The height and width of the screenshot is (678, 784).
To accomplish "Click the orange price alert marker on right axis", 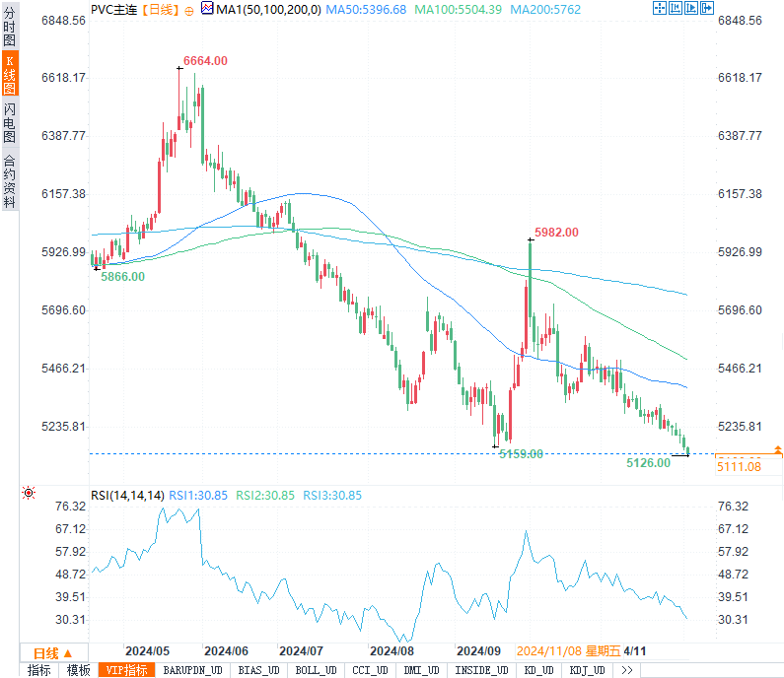I will click(778, 449).
